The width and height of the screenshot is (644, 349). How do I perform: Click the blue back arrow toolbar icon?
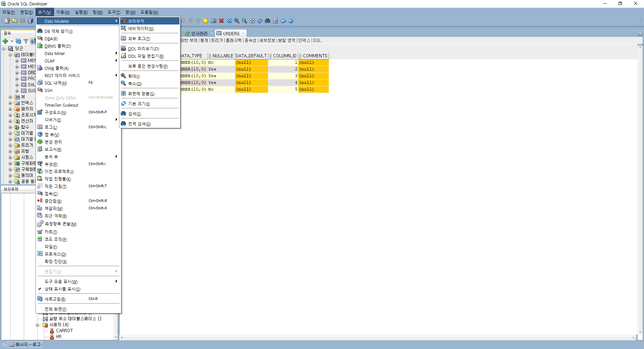[283, 21]
